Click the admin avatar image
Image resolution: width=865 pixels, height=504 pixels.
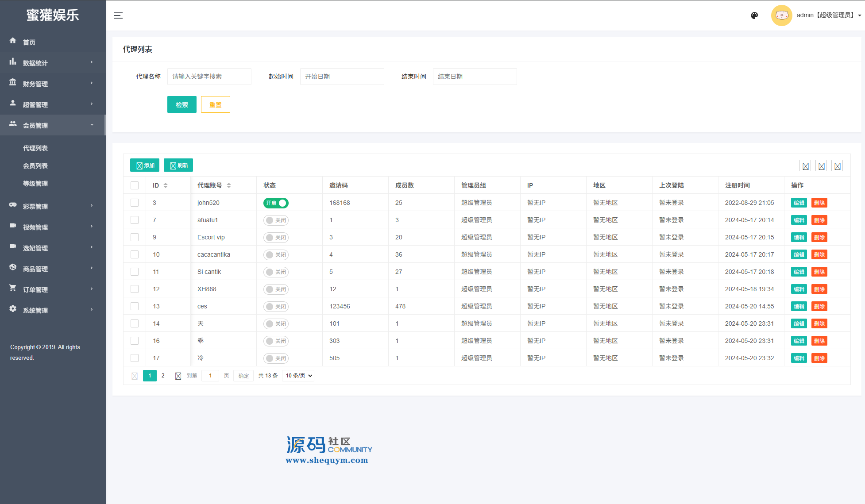781,15
